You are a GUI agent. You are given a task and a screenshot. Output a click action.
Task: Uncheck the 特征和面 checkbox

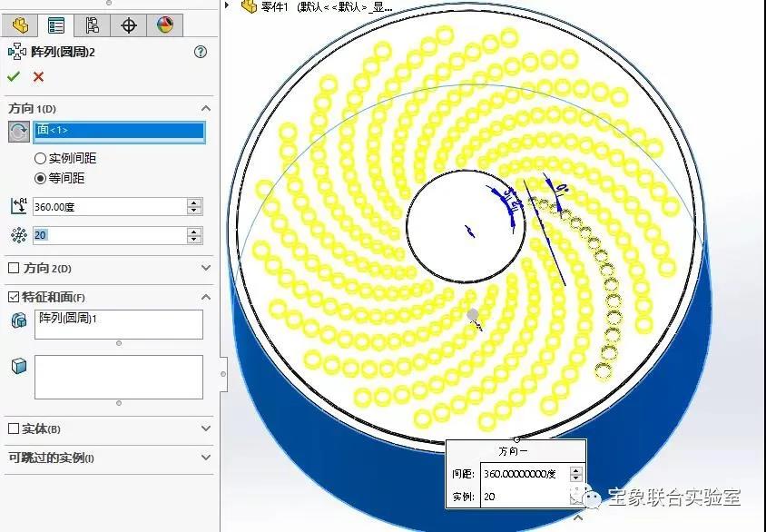click(x=14, y=297)
